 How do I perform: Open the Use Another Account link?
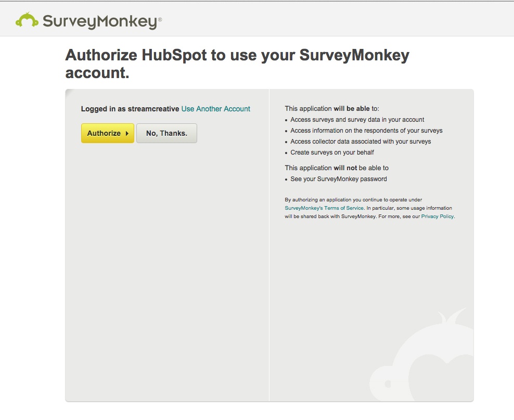(x=215, y=109)
